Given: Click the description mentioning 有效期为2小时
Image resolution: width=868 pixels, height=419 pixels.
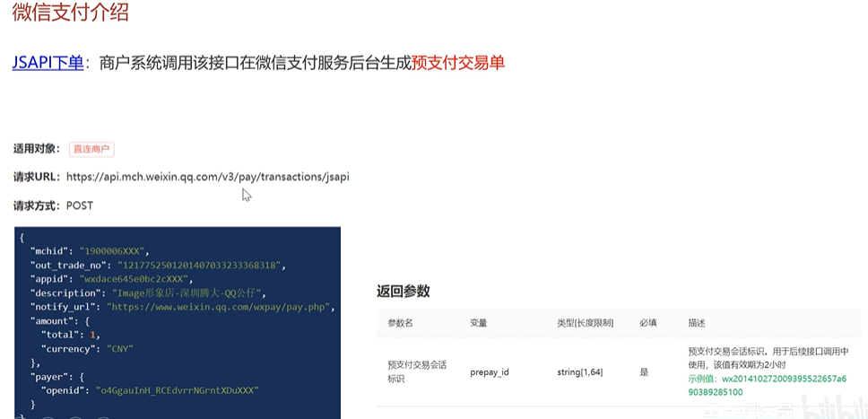Looking at the screenshot, I should (768, 358).
